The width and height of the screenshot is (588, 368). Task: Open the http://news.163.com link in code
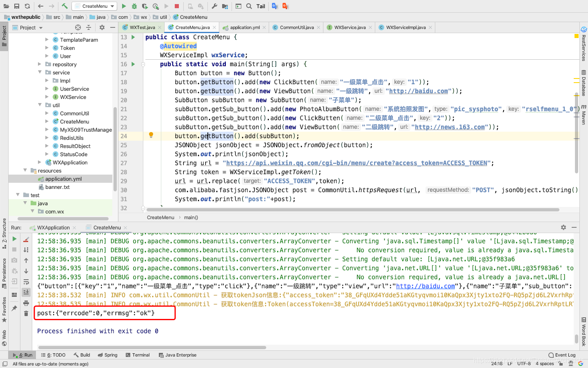coord(450,127)
